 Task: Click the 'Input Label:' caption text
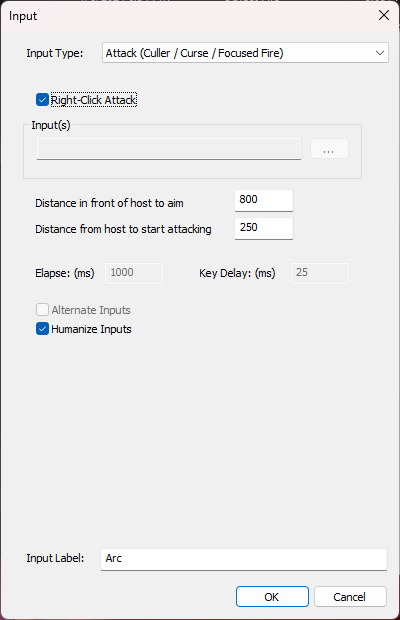pyautogui.click(x=55, y=558)
